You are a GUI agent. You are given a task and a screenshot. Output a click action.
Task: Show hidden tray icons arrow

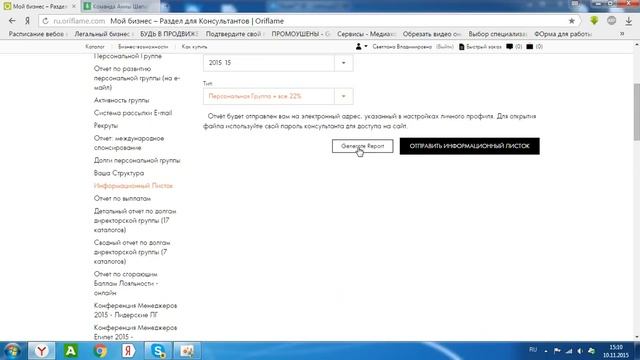[546, 351]
